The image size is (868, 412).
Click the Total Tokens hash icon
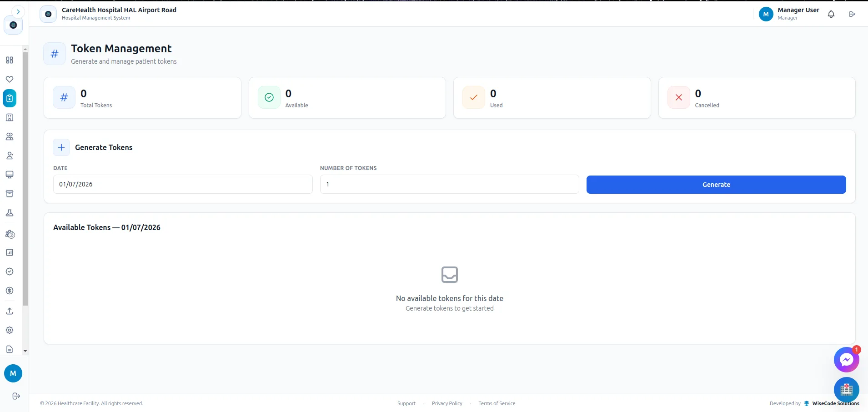[x=64, y=97]
